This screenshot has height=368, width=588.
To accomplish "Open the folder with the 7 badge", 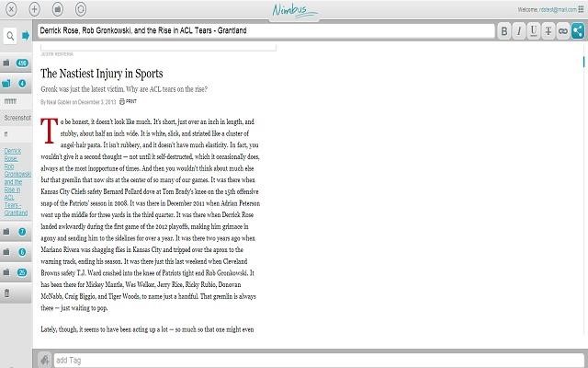I will coord(16,232).
